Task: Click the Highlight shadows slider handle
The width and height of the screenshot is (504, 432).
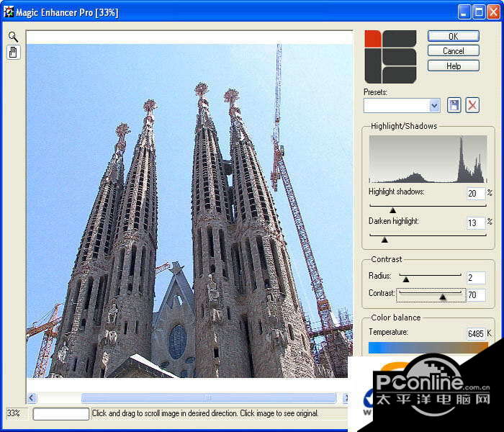Action: click(392, 210)
